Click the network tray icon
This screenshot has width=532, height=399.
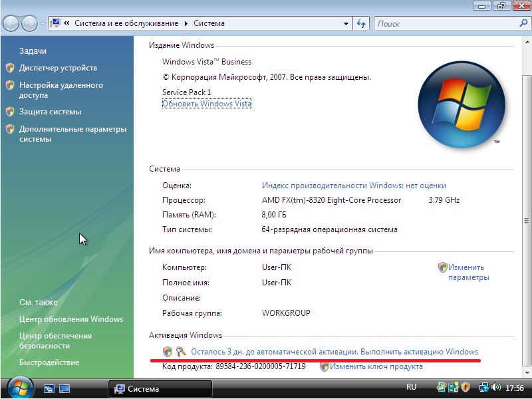click(483, 387)
